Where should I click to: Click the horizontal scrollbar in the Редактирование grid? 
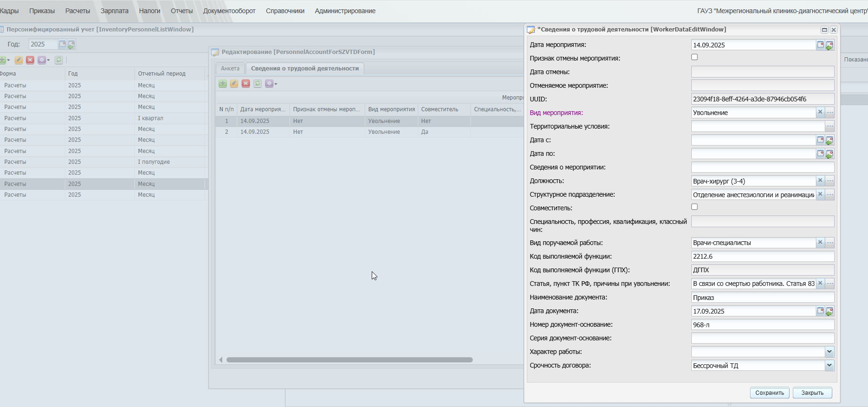pyautogui.click(x=349, y=360)
